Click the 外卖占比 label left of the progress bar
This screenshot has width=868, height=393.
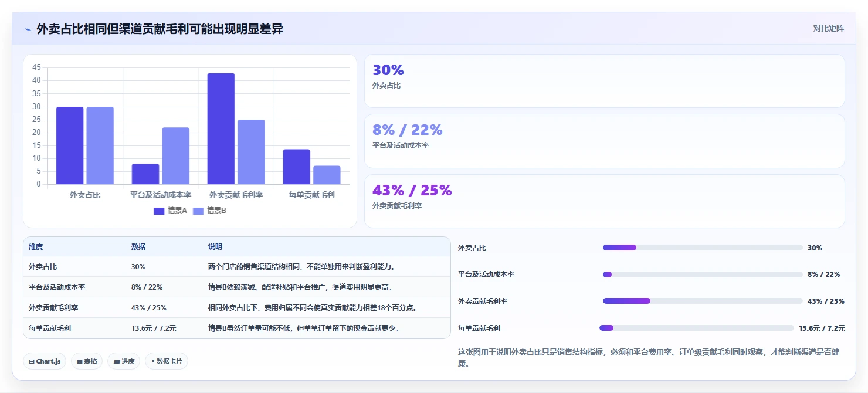point(472,248)
